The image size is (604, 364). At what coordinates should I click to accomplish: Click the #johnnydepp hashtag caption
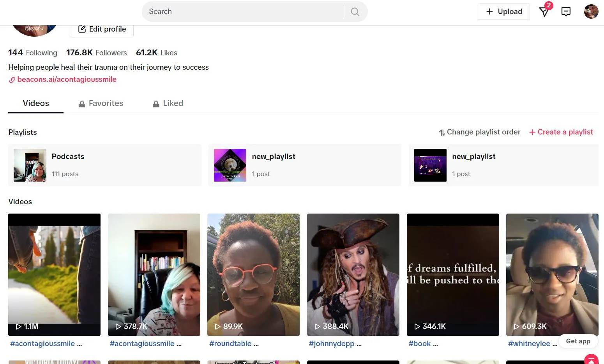332,344
